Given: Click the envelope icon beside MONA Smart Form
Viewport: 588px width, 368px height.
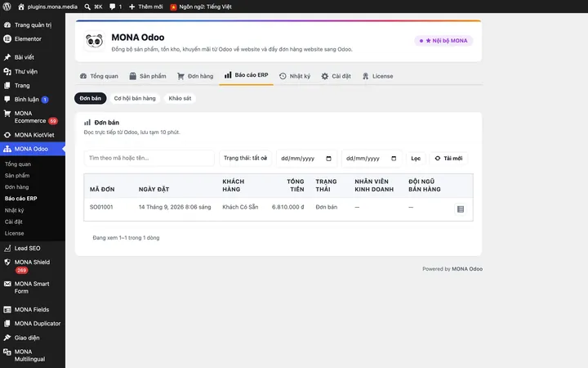Looking at the screenshot, I should point(7,284).
